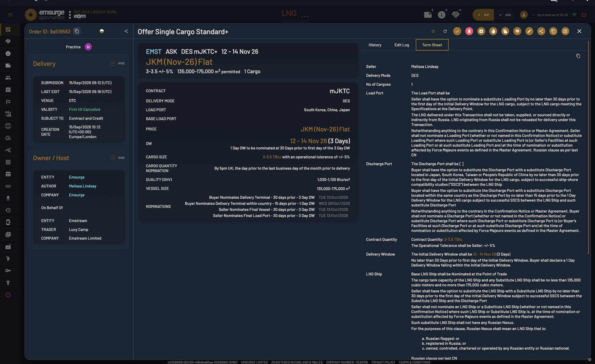Screen dimensions: 595x364
Task: Switch to the History tab
Action: tap(375, 45)
